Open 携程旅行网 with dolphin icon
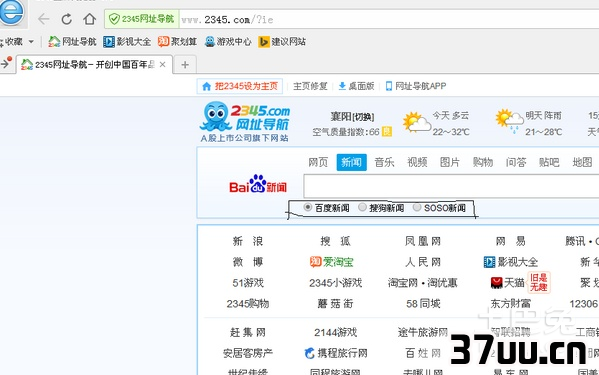The height and width of the screenshot is (375, 599). coord(336,353)
